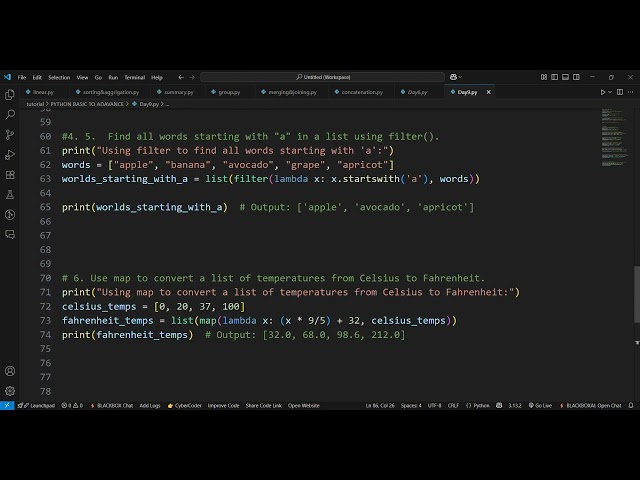640x480 pixels.
Task: Switch to the Day6.py tab
Action: 417,92
